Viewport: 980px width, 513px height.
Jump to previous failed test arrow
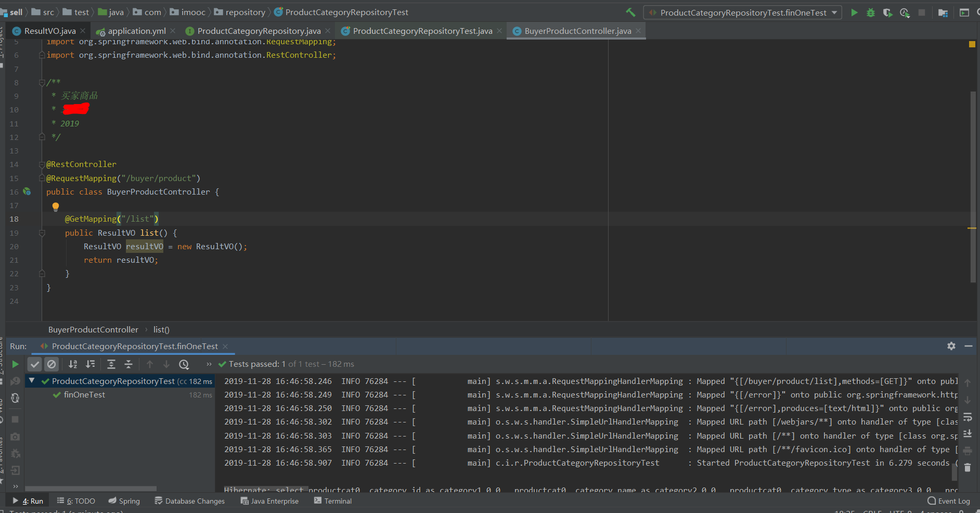coord(150,364)
